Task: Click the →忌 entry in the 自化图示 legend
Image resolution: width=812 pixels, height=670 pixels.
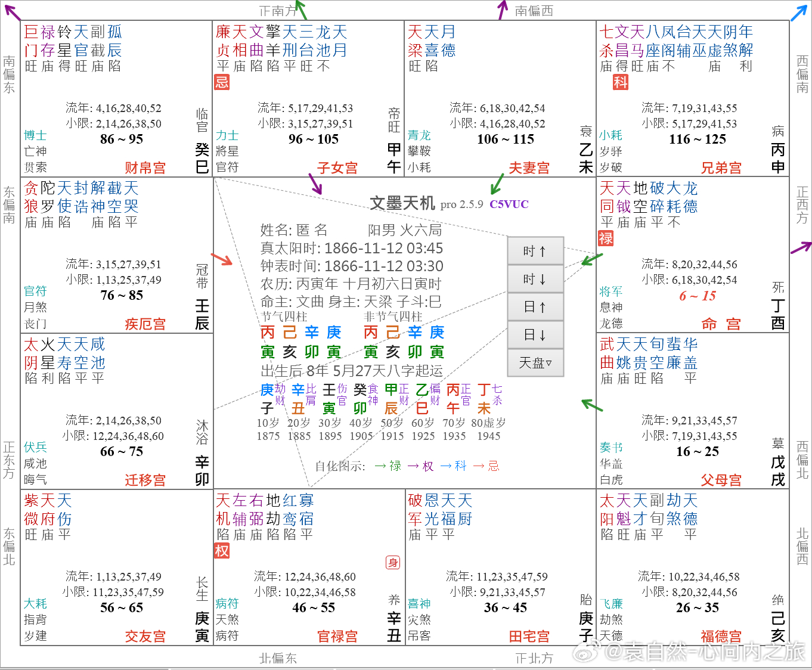Action: coord(486,466)
